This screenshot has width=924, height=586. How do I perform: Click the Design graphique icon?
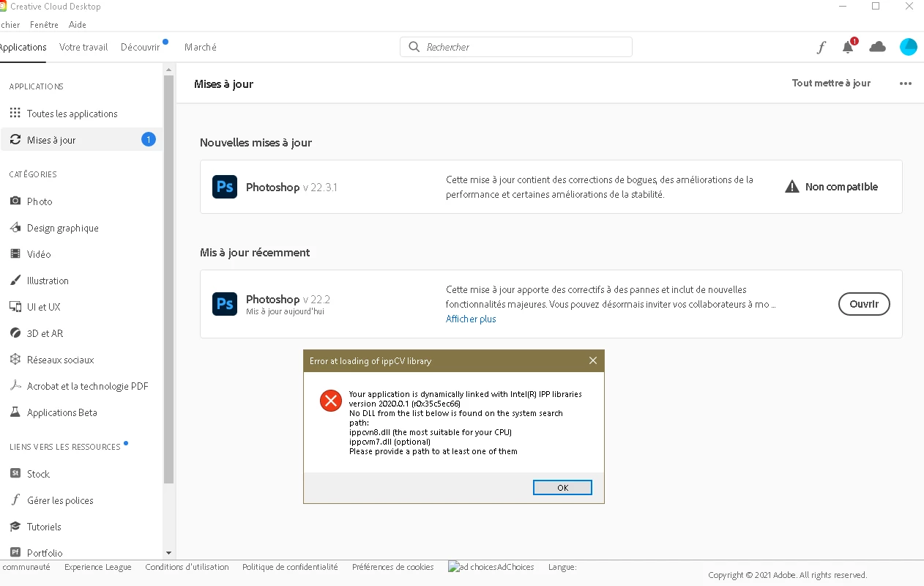click(15, 228)
